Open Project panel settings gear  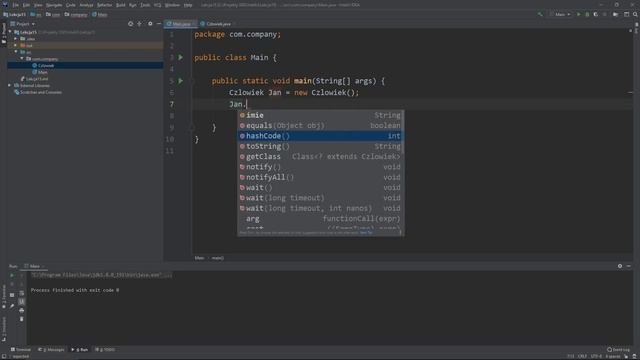(x=150, y=24)
